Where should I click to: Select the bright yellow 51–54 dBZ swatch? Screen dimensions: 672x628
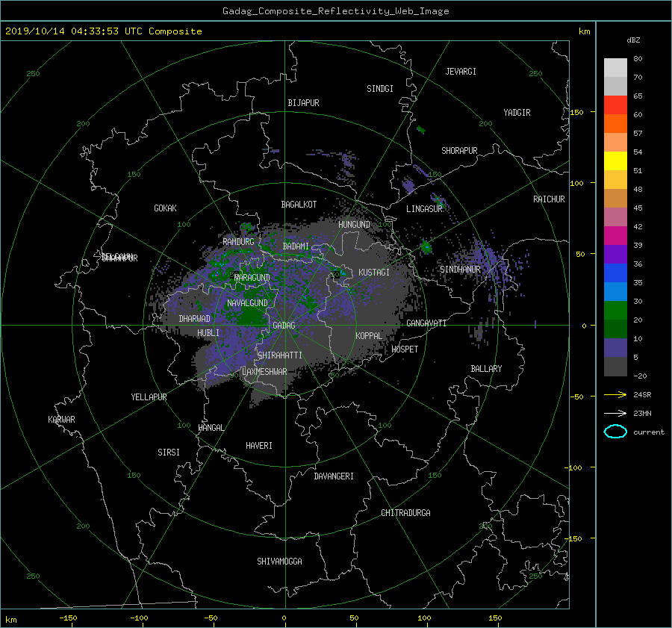(x=615, y=161)
